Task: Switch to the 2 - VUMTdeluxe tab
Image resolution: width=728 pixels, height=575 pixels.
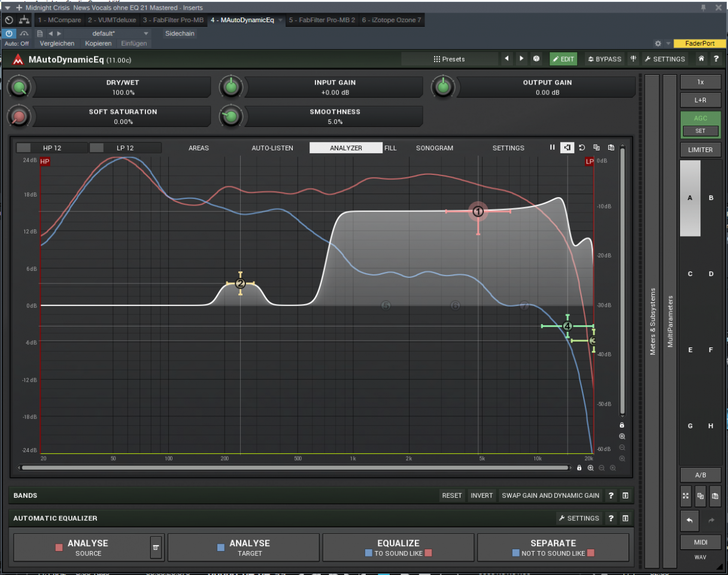Action: pyautogui.click(x=112, y=20)
